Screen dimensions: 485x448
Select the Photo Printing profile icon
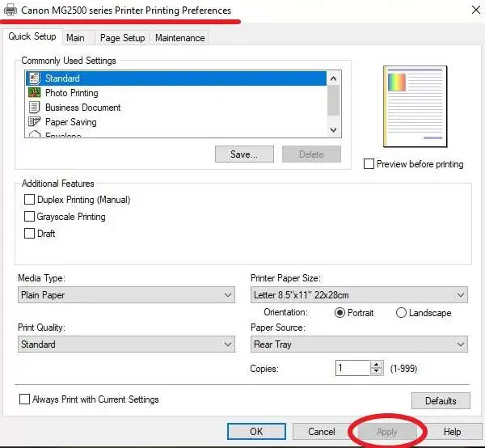pyautogui.click(x=34, y=92)
